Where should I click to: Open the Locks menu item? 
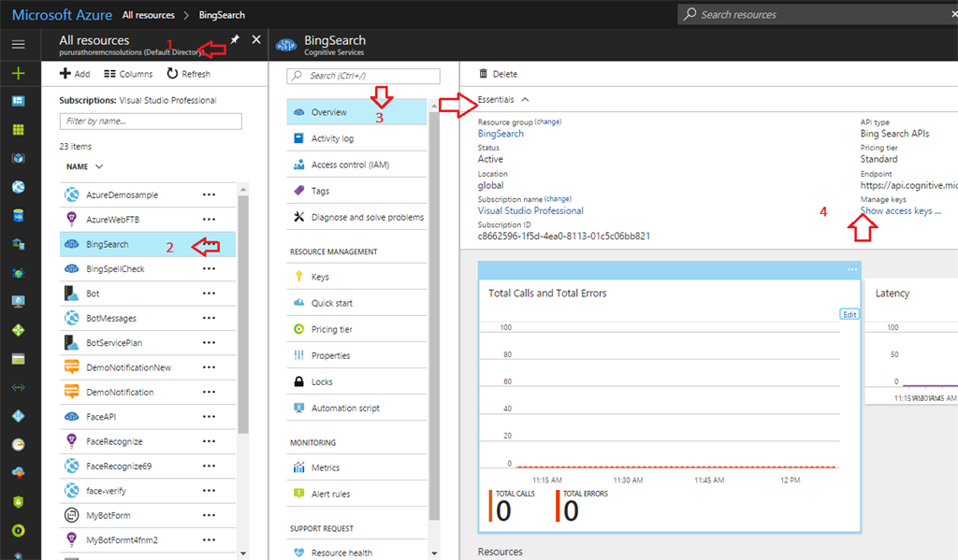point(356,381)
